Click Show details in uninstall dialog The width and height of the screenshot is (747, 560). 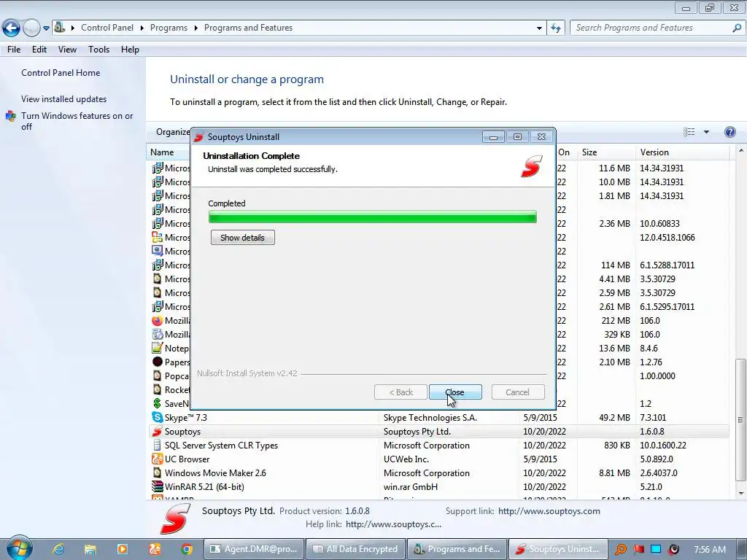tap(242, 237)
